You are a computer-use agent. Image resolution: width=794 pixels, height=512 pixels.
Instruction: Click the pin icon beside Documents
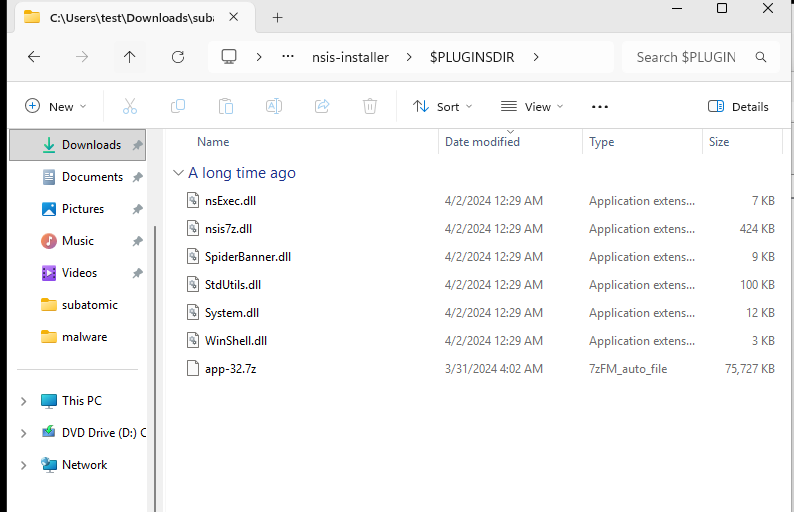pos(137,177)
